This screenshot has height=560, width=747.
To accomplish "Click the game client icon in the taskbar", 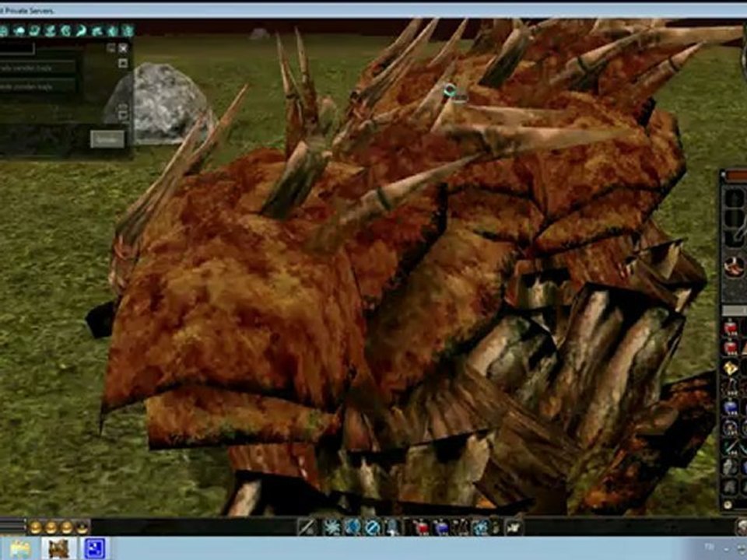I will pyautogui.click(x=58, y=549).
